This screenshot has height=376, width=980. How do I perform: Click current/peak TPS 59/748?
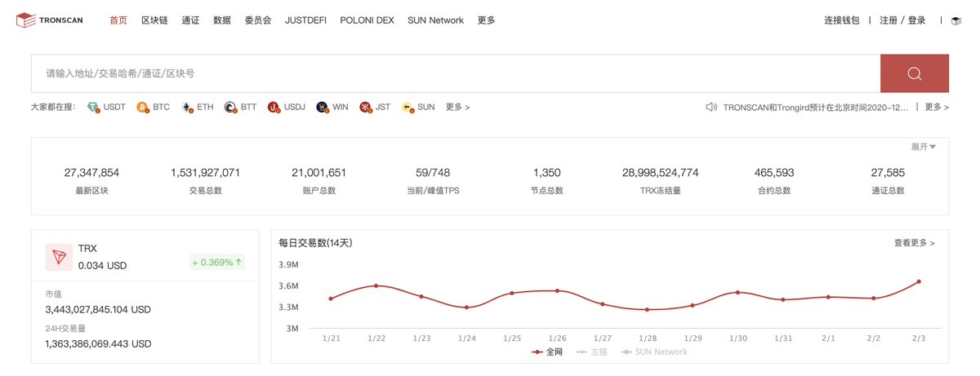point(433,173)
